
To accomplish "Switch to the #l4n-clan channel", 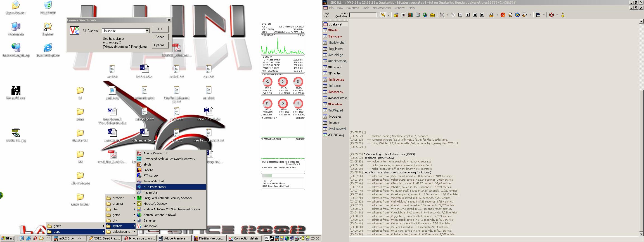I will (x=334, y=67).
